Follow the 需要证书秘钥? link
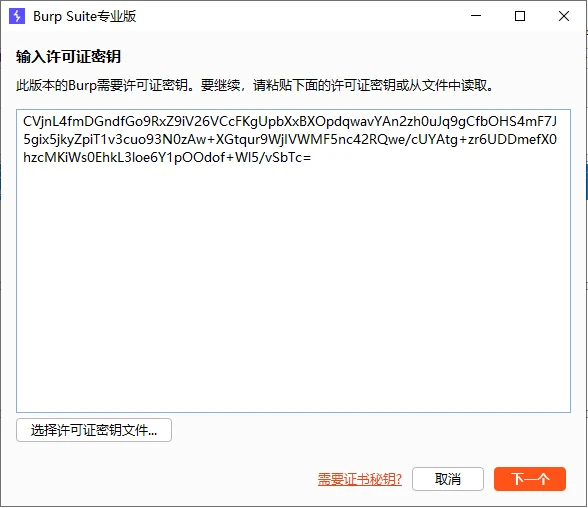This screenshot has width=588, height=508. [x=360, y=479]
